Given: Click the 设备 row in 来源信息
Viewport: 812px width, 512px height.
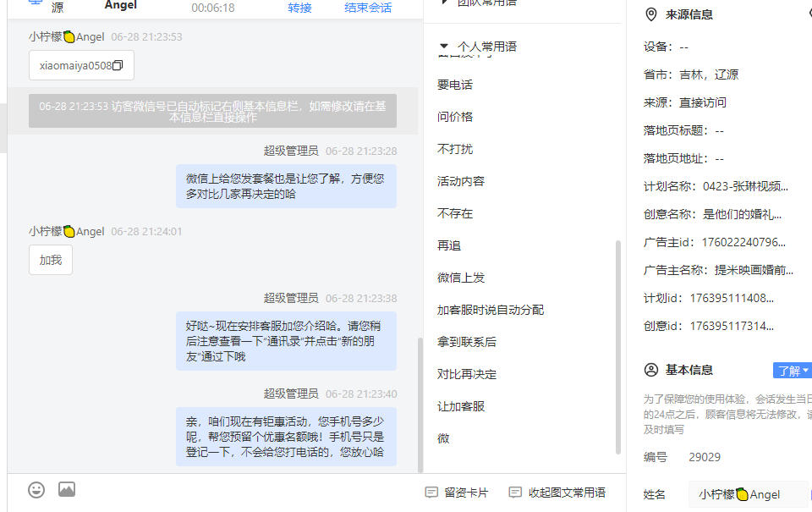Looking at the screenshot, I should coord(666,47).
